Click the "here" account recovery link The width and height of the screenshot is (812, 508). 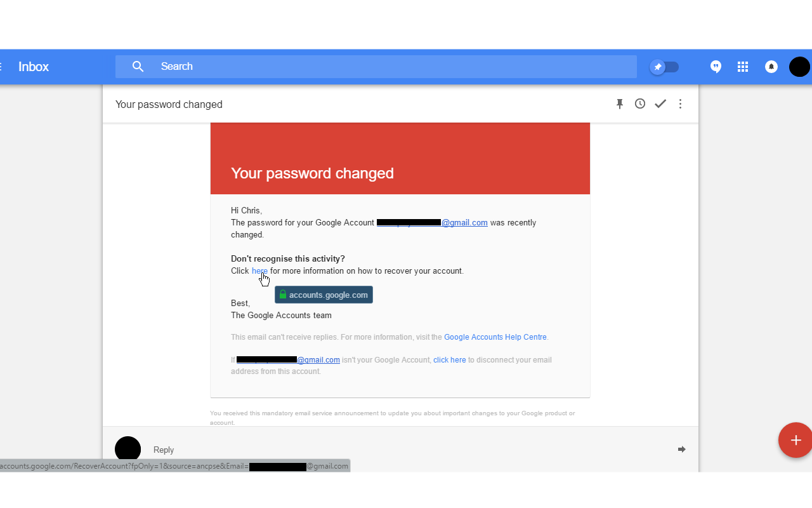pyautogui.click(x=259, y=271)
